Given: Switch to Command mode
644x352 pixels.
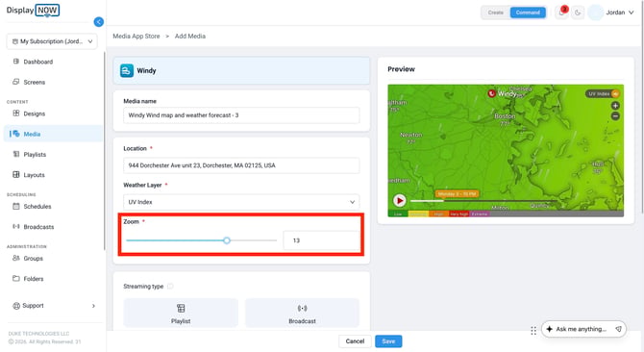Looking at the screenshot, I should click(x=528, y=13).
